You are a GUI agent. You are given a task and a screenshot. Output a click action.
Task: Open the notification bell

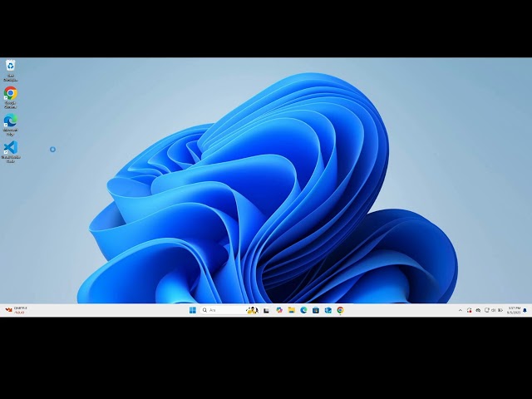coord(525,310)
